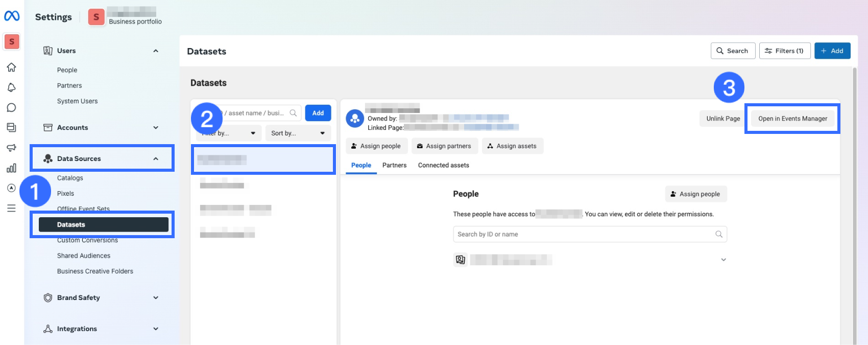Click the Accounts section icon

point(48,127)
